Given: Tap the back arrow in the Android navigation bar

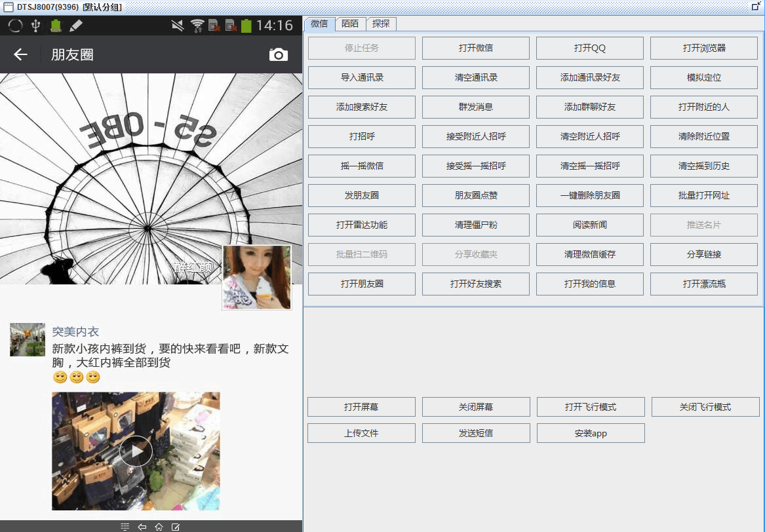Looking at the screenshot, I should pos(142,526).
